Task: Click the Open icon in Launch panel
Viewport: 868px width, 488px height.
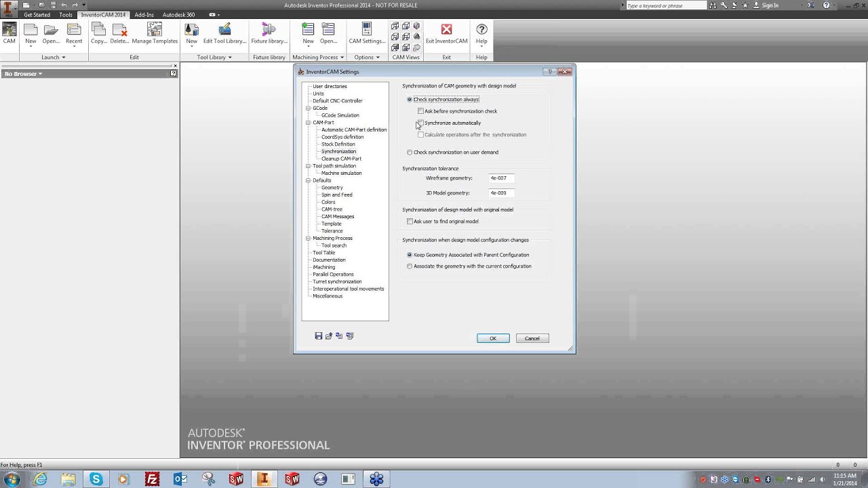Action: click(x=51, y=30)
